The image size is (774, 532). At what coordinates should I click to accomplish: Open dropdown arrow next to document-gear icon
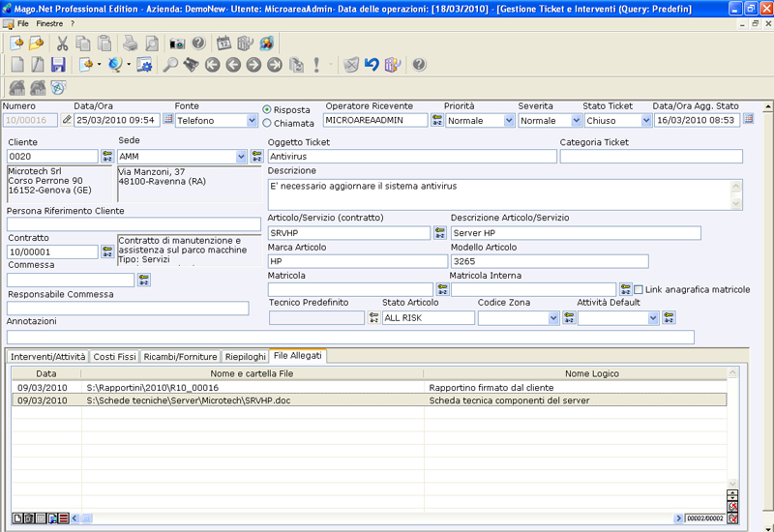[100, 65]
